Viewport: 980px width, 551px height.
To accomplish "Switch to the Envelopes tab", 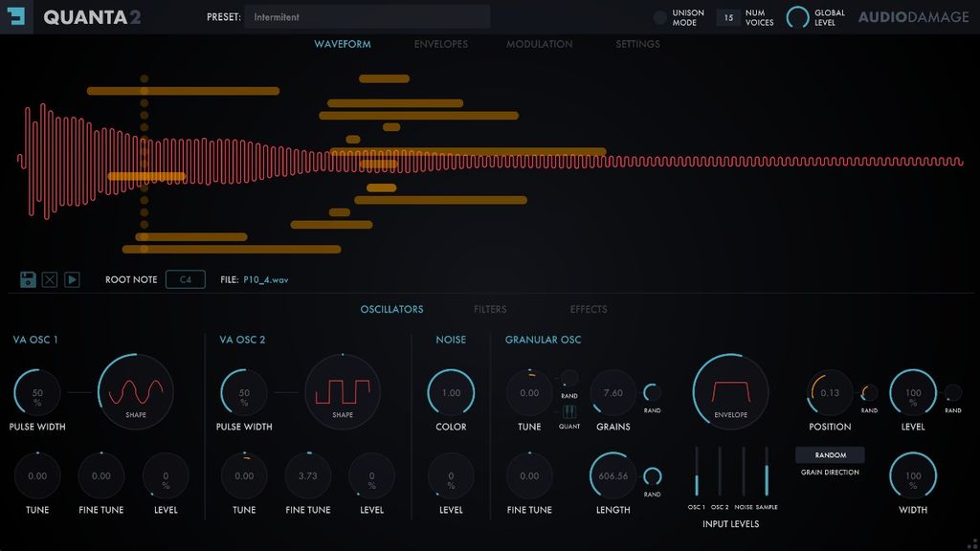I will click(x=441, y=44).
